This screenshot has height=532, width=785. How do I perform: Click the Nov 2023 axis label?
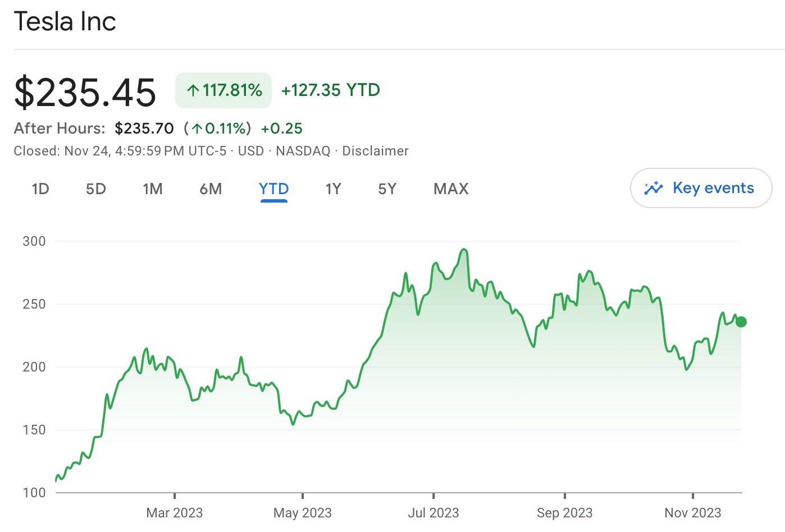[x=693, y=512]
